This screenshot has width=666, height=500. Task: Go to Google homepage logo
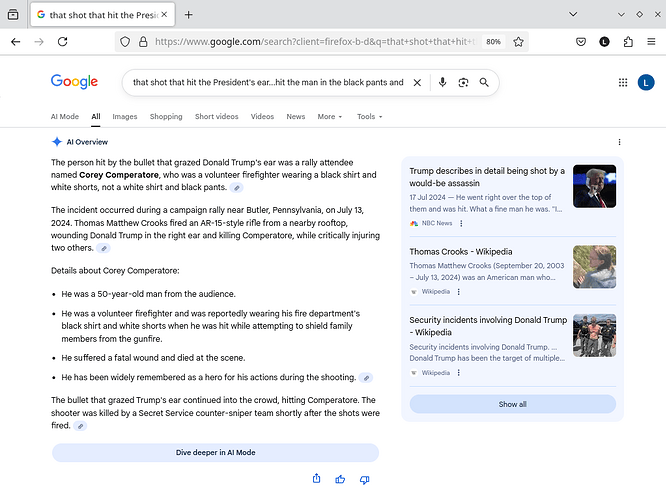click(74, 82)
